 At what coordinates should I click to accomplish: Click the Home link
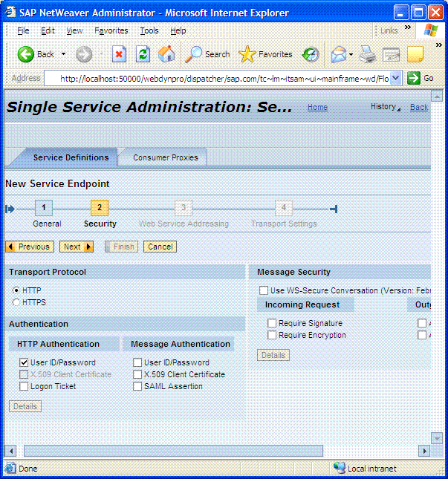[317, 107]
